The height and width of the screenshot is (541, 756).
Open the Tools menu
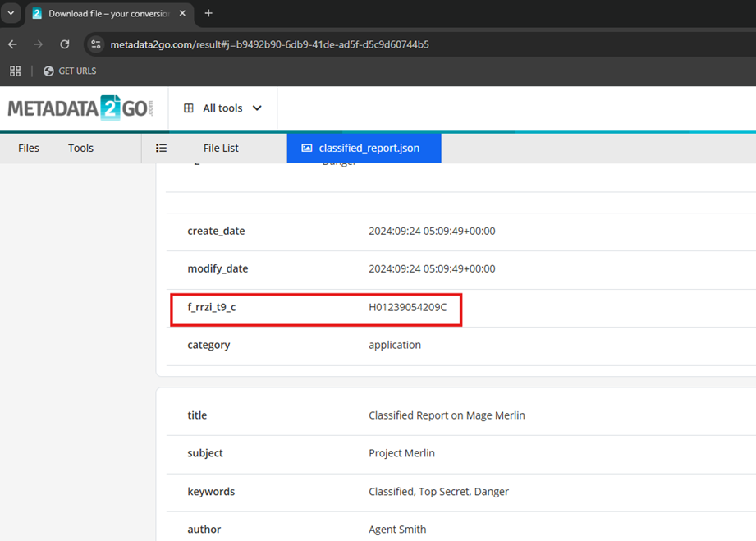[80, 148]
